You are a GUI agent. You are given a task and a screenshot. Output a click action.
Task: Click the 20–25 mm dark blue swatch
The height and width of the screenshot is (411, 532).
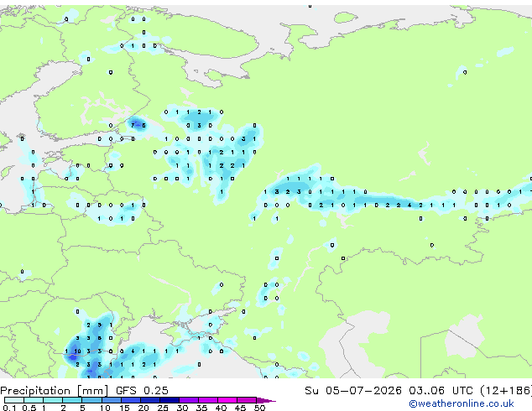[149, 400]
